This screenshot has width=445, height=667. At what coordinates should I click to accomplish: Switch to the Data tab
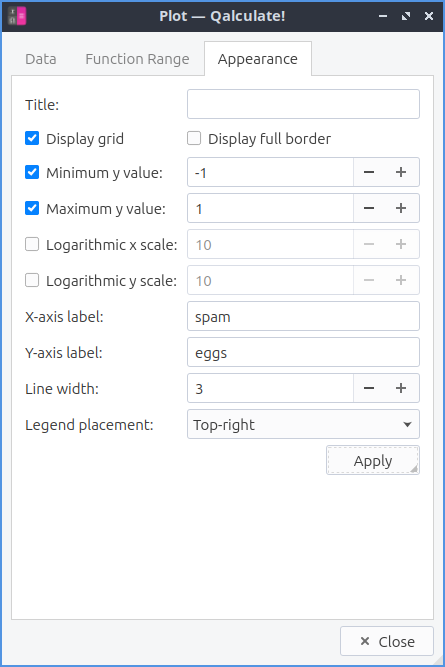(41, 59)
